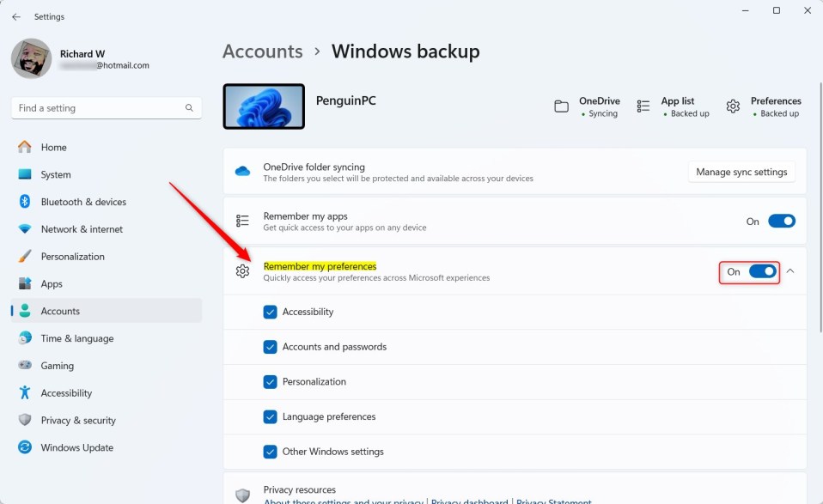Click the Windows backup page title
Screen dimensions: 823x504
405,52
